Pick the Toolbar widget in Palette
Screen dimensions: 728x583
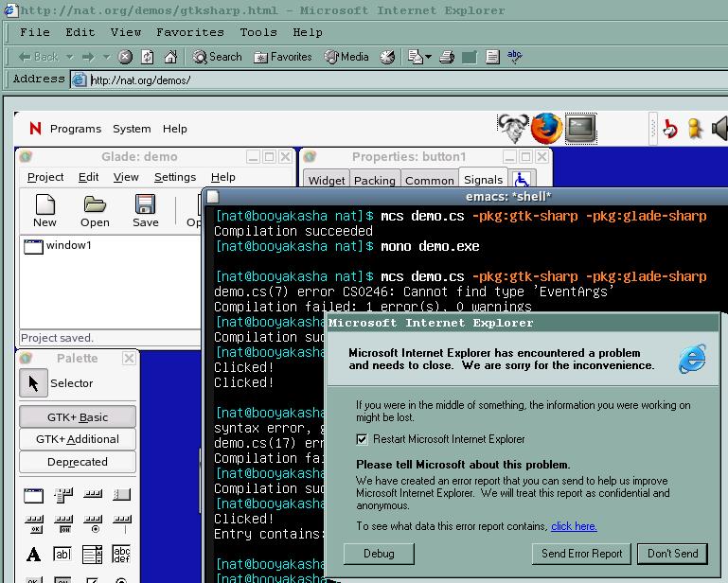pos(93,494)
